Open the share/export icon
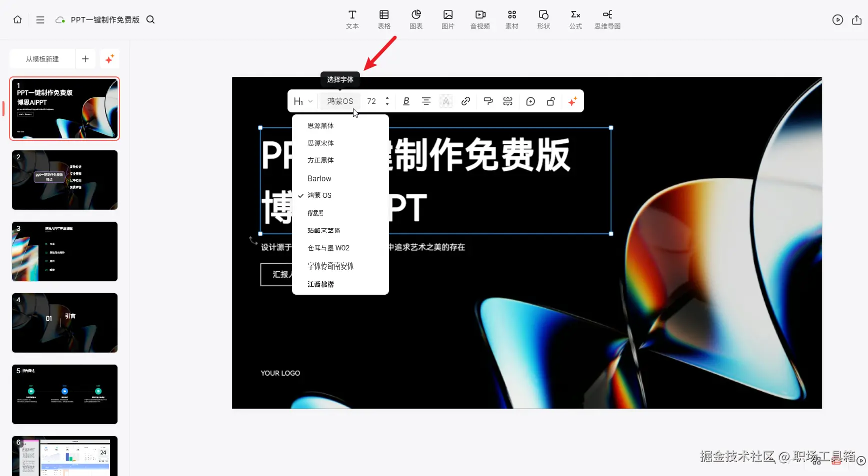The width and height of the screenshot is (868, 476). coord(856,19)
